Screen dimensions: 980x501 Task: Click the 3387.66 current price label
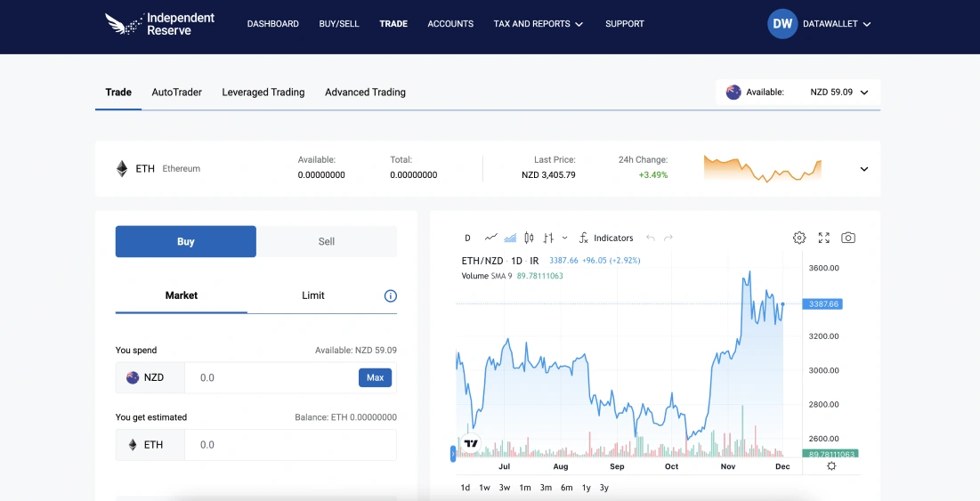coord(823,304)
